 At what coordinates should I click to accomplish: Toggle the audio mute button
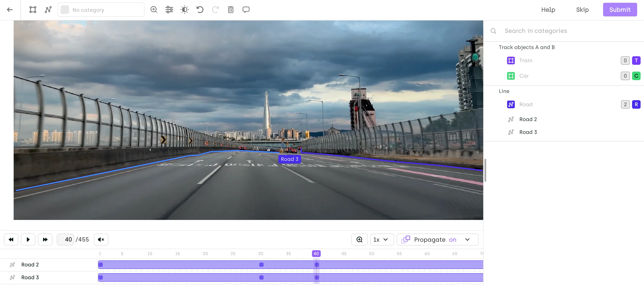click(101, 240)
